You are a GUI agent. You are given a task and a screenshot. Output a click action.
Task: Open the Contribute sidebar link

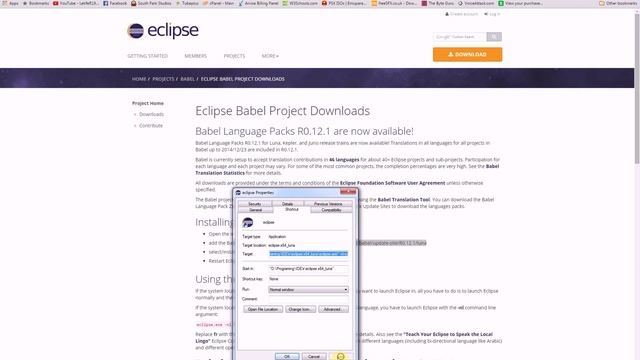[151, 126]
